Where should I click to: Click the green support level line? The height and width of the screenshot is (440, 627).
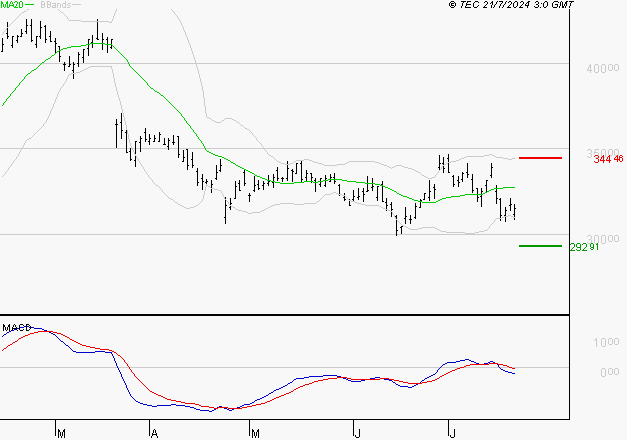click(x=540, y=246)
